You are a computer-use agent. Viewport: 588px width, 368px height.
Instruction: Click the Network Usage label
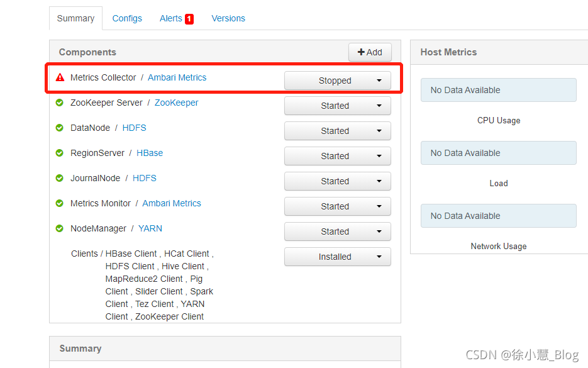tap(499, 246)
